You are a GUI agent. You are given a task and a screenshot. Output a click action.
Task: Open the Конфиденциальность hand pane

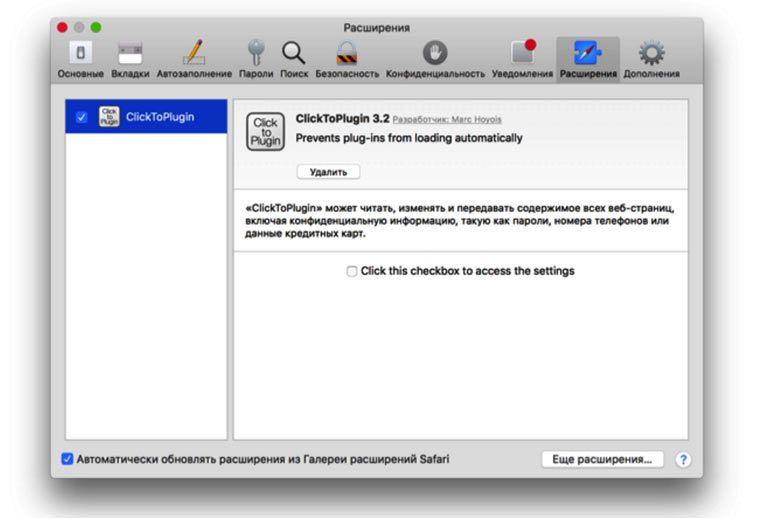click(x=435, y=60)
